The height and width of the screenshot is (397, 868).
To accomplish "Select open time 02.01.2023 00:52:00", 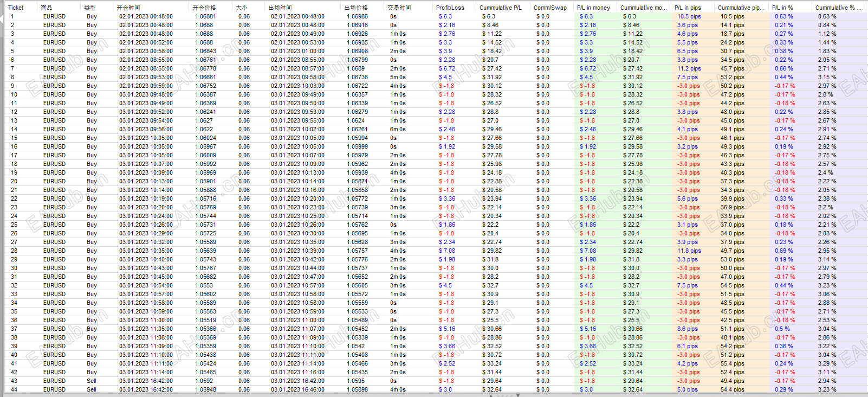I will click(x=146, y=42).
